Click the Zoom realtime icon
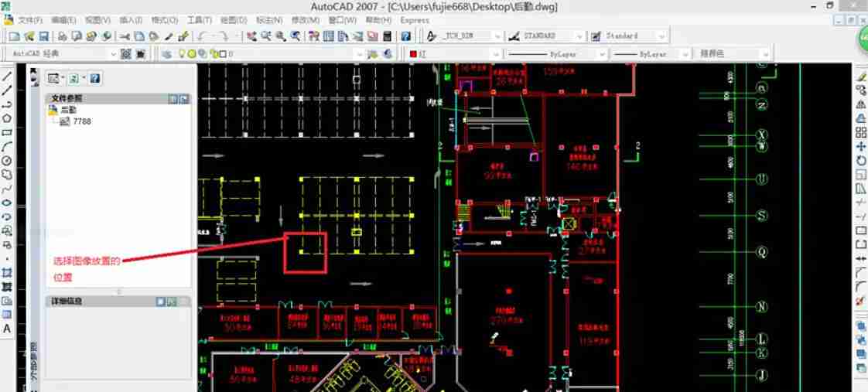 coord(266,36)
